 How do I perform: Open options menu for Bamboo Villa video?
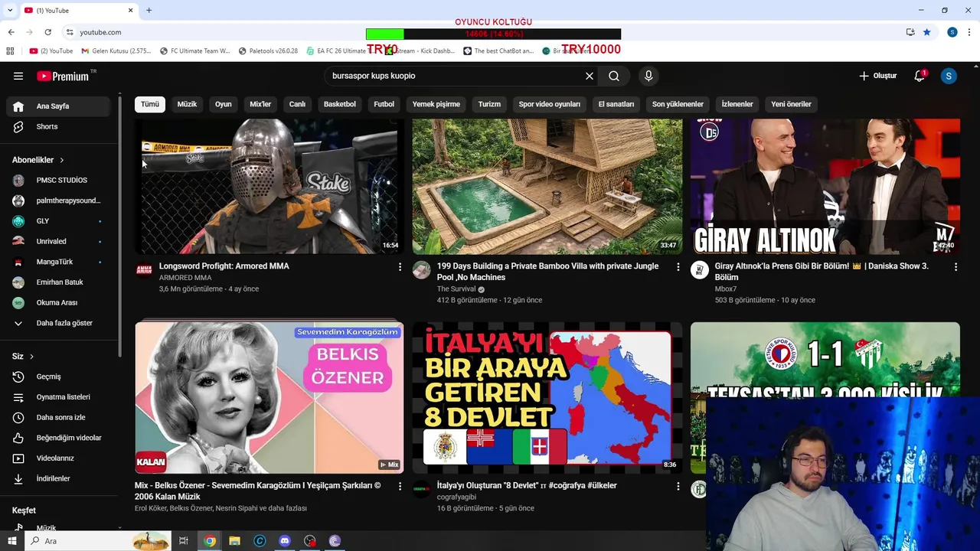point(678,266)
